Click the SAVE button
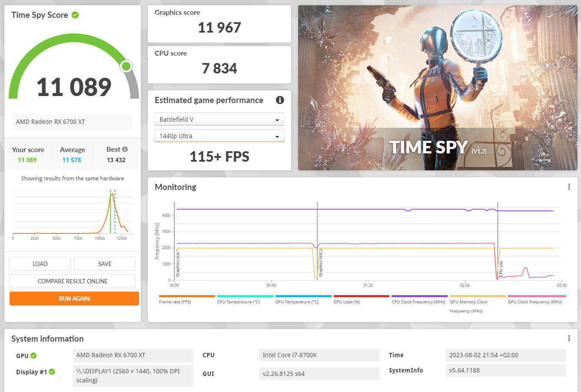Screen dimensions: 581x392 point(105,264)
